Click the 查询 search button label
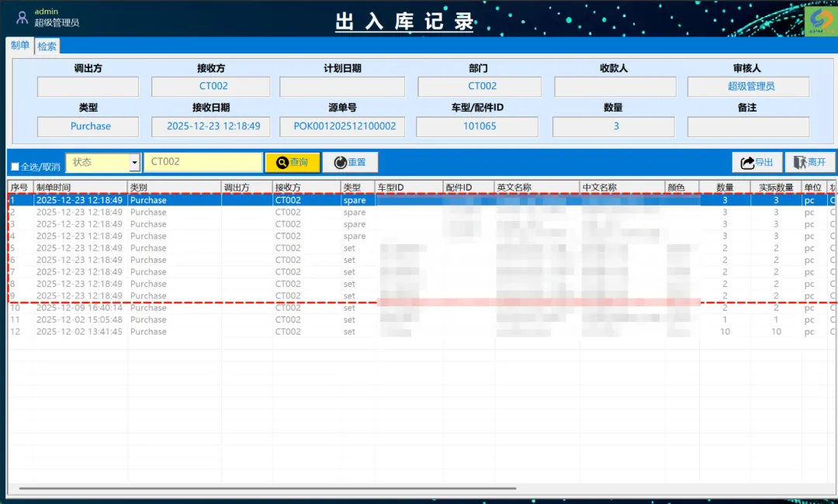The width and height of the screenshot is (838, 504). tap(299, 162)
